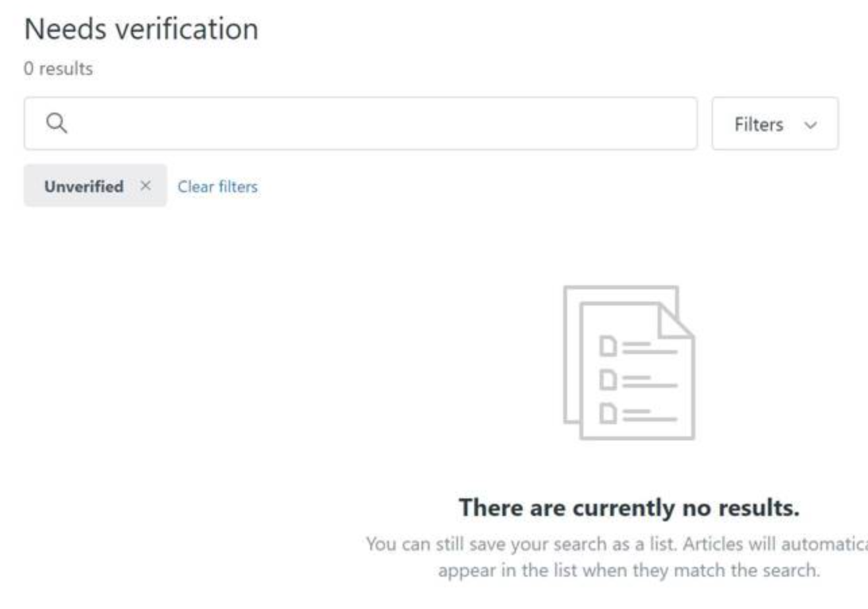Viewport: 868px width, 609px height.
Task: Remove the Unverified filter with its X
Action: click(146, 186)
